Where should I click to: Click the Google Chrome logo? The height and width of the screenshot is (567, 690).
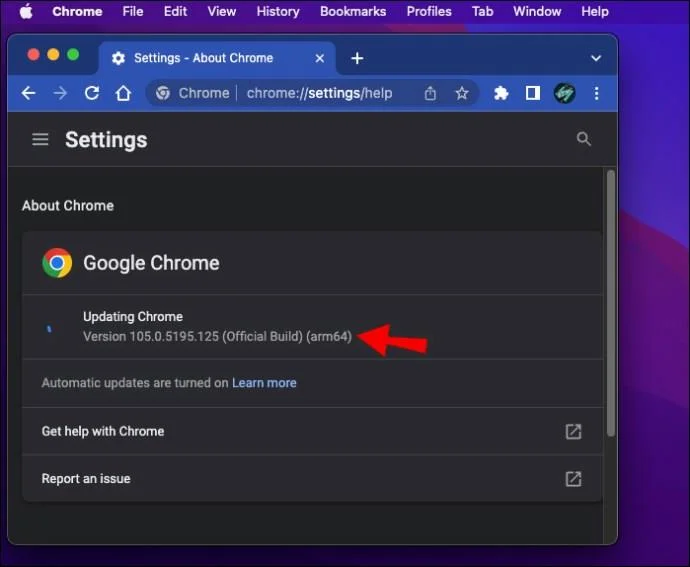point(57,263)
